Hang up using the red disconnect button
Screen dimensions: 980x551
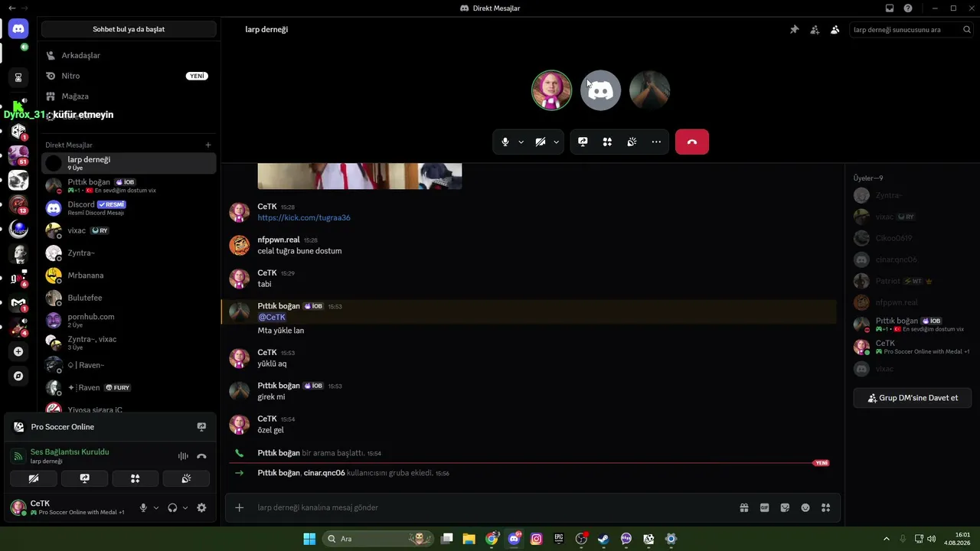692,142
